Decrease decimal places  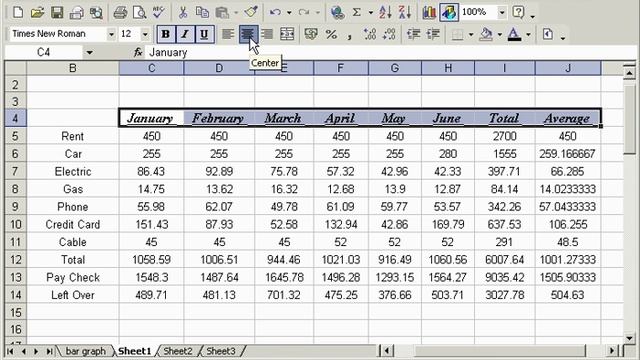click(x=389, y=34)
